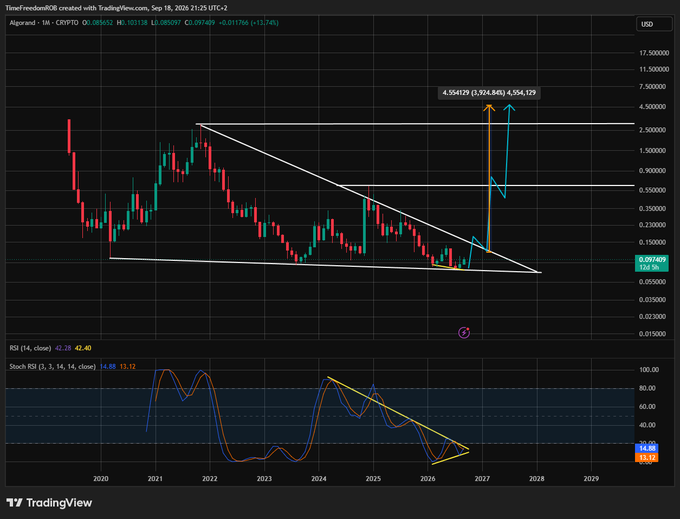Click the 2027 label on time axis
This screenshot has width=680, height=519.
(x=482, y=479)
